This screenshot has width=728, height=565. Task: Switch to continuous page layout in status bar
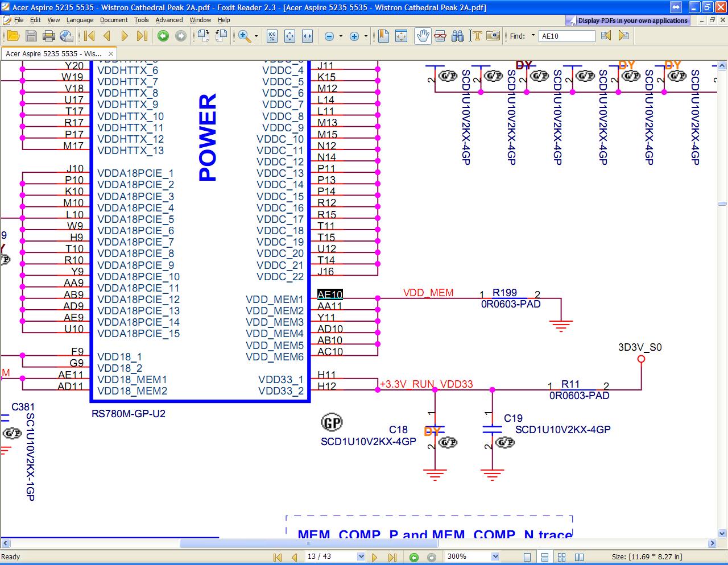544,557
